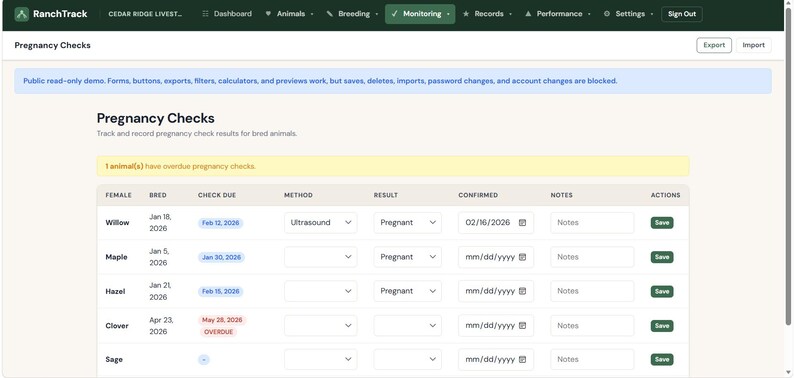The width and height of the screenshot is (794, 378).
Task: Click the Import button
Action: pos(753,45)
